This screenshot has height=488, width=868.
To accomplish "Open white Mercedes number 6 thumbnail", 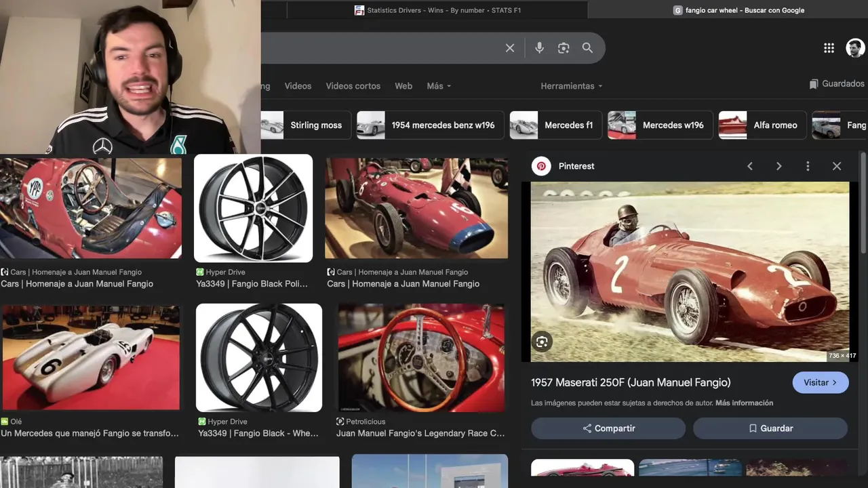I will [x=91, y=357].
